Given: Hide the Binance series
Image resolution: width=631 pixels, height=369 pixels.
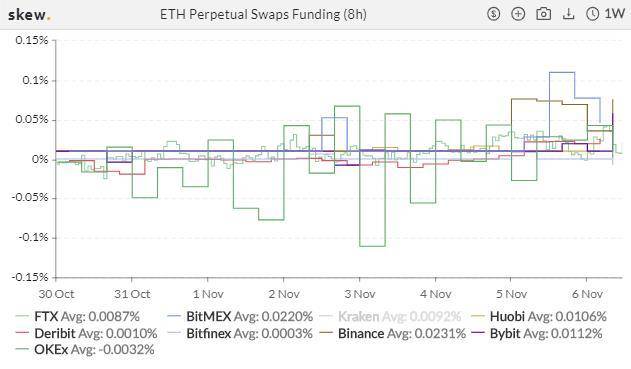Looking at the screenshot, I should click(392, 333).
